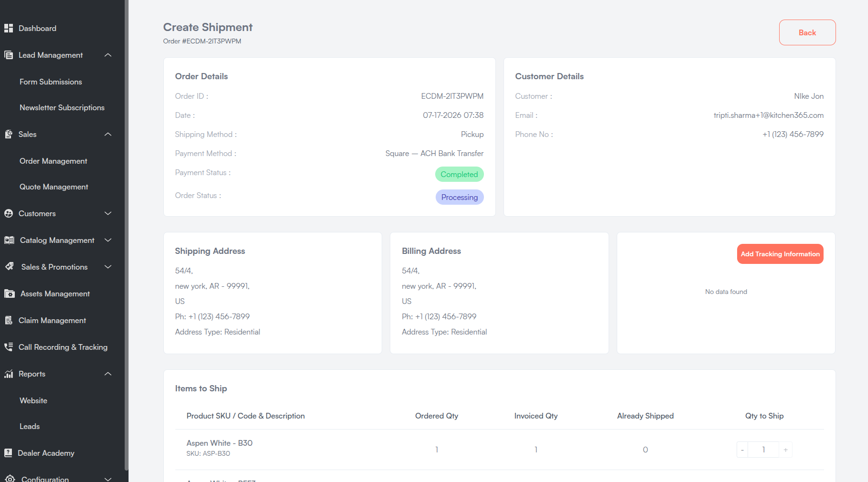Viewport: 868px width, 482px height.
Task: Click the Assets Management folder icon
Action: [x=9, y=293]
